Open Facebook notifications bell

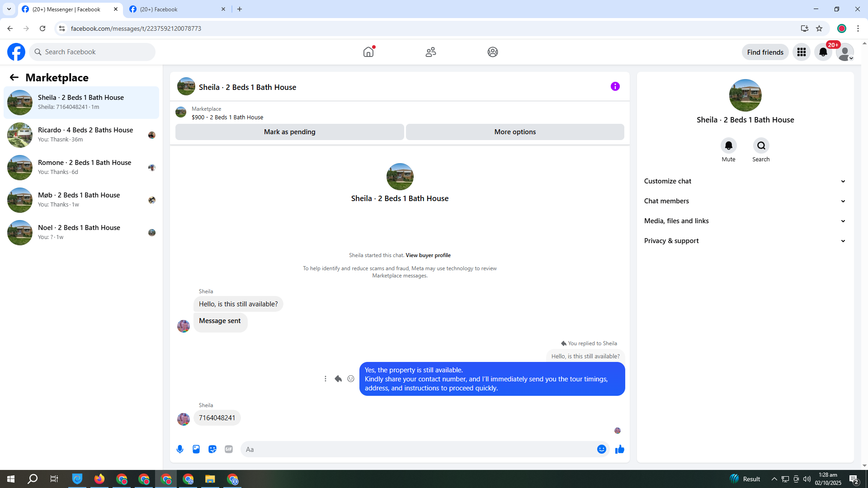click(x=823, y=52)
